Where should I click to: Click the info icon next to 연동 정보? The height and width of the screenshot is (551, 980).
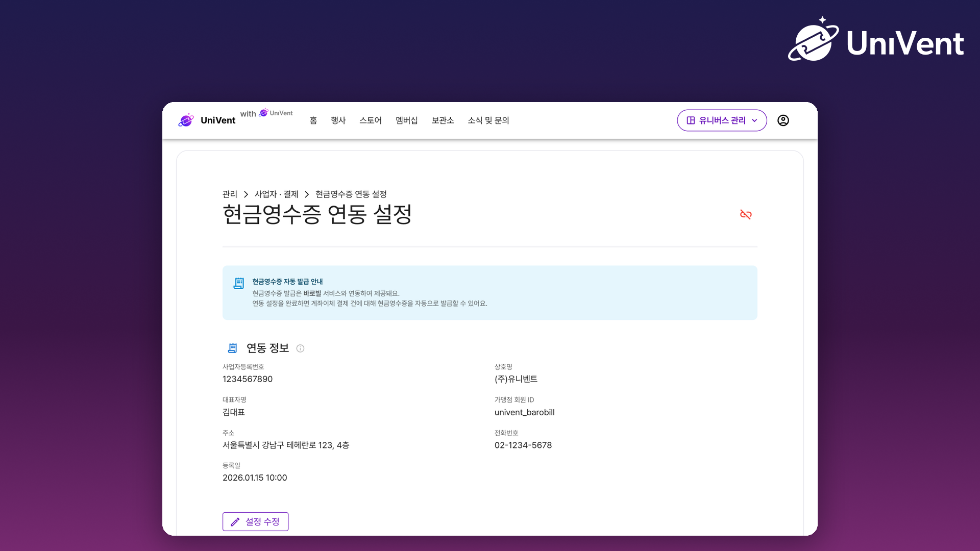click(x=300, y=348)
